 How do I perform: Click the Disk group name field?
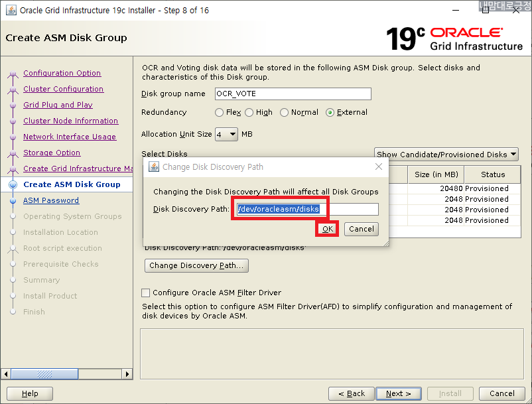(x=293, y=94)
